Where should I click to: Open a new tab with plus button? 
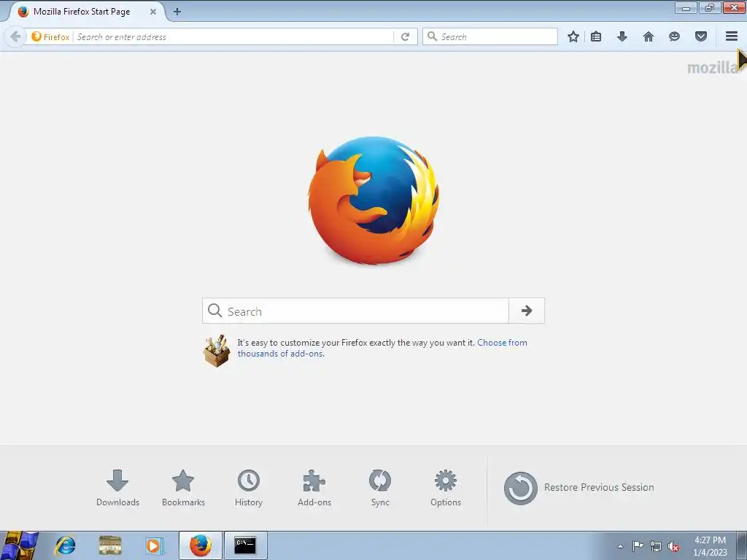(177, 12)
